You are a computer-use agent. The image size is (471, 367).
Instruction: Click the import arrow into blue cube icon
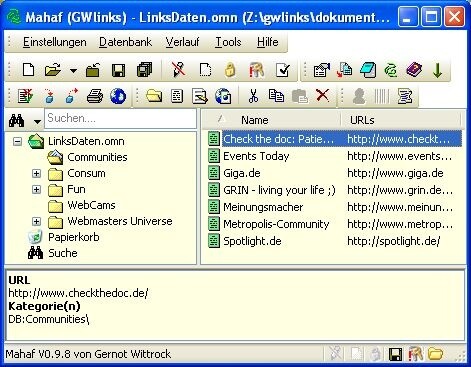coord(49,96)
